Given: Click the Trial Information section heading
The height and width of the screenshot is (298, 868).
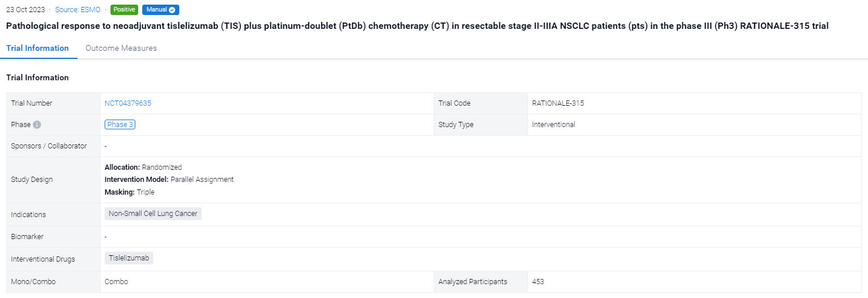Looking at the screenshot, I should (x=38, y=77).
